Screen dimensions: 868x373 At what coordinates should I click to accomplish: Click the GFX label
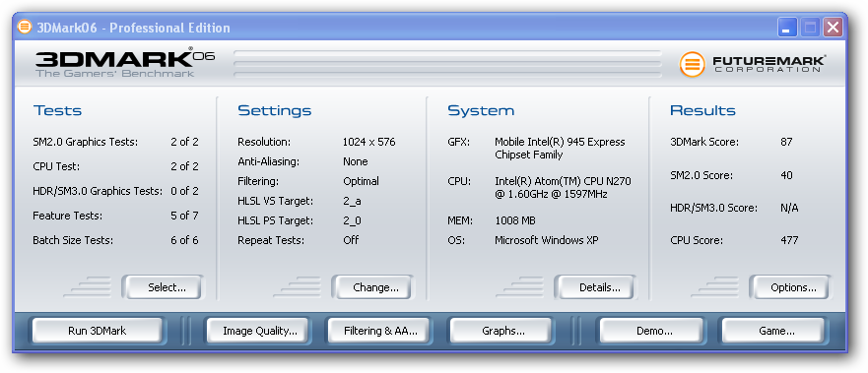[459, 142]
